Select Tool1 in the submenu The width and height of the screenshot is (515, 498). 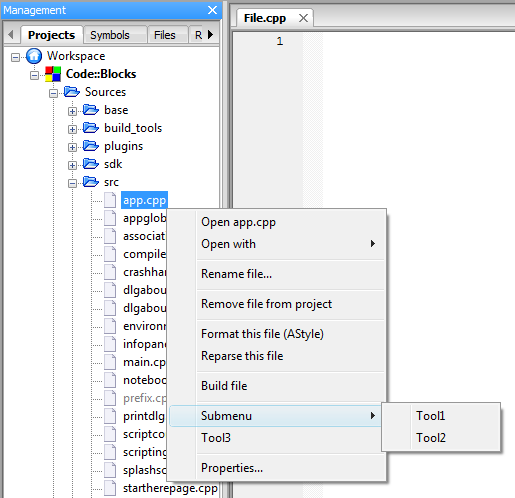click(441, 416)
